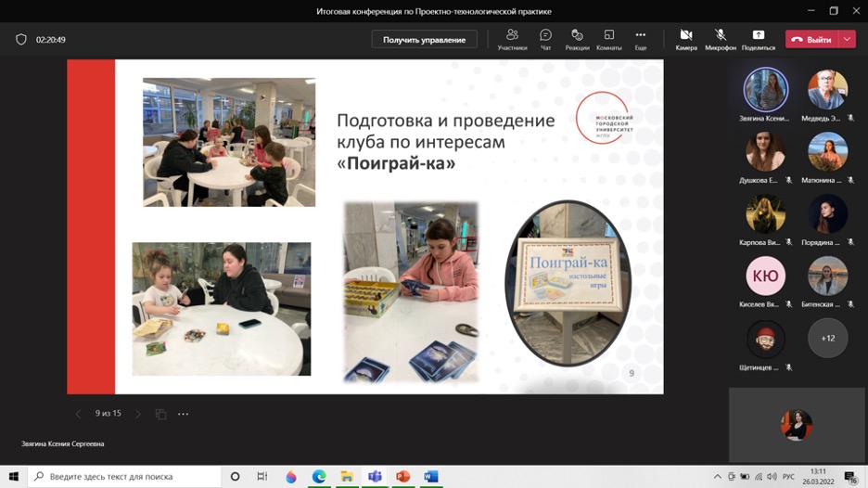The height and width of the screenshot is (488, 868).
Task: Open the slide options three-dot menu
Action: 183,414
